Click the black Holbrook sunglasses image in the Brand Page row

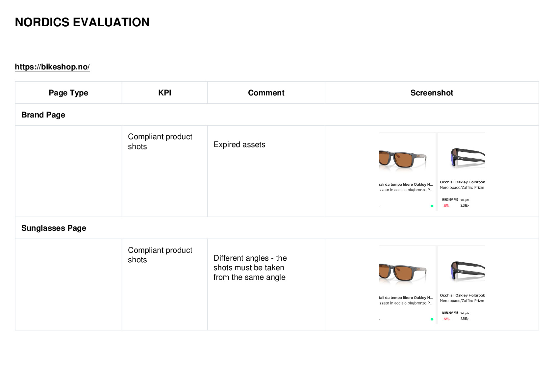(467, 157)
